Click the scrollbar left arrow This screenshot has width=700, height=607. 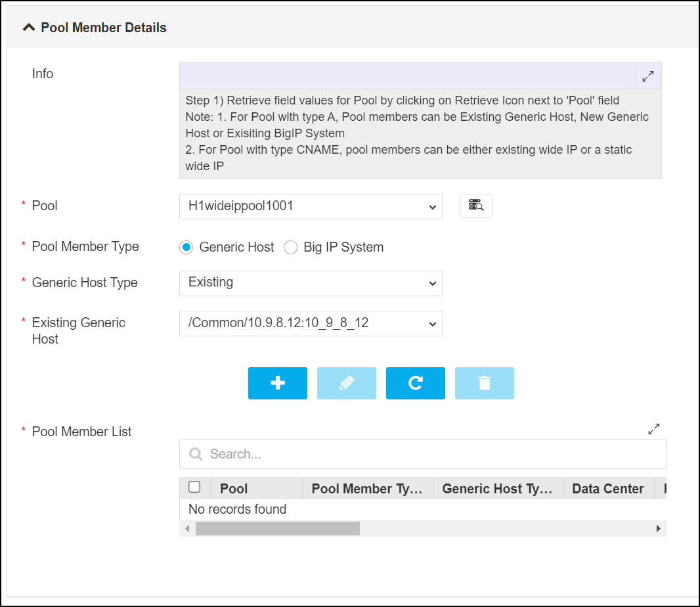(188, 528)
